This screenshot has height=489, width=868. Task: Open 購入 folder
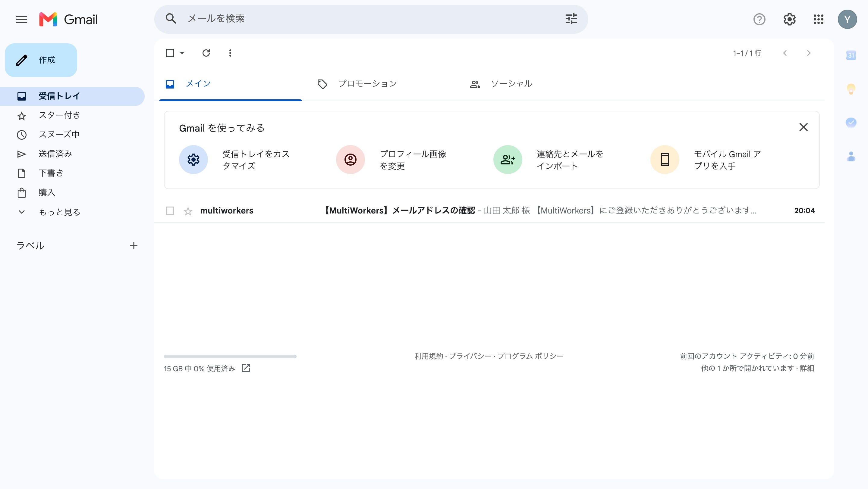coord(72,192)
